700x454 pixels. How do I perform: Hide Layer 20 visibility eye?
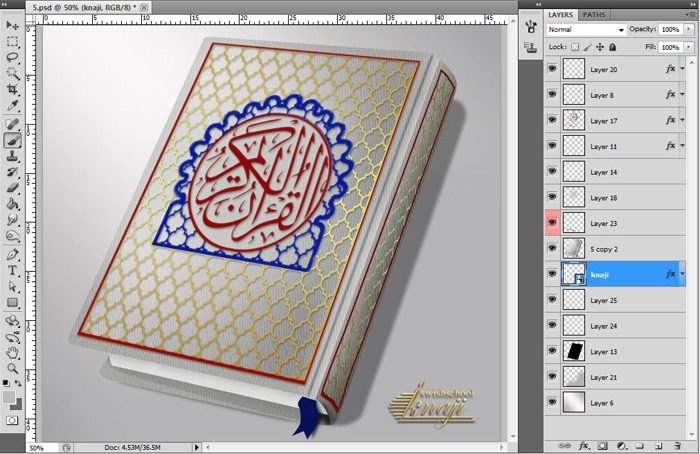(x=552, y=69)
